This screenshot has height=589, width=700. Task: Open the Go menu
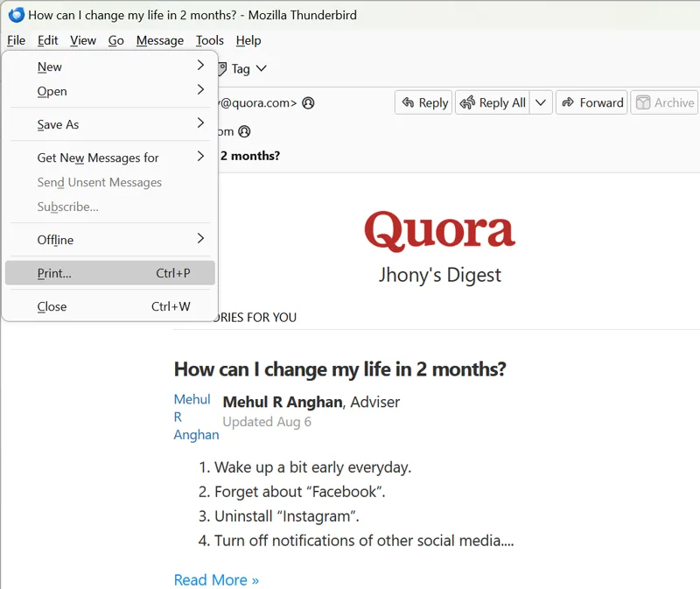tap(116, 40)
